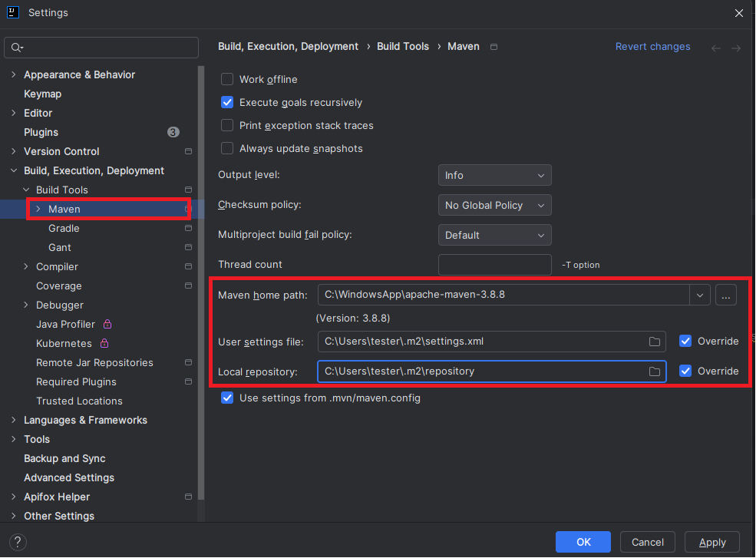Select Gradle under Build Tools
The image size is (756, 558).
[64, 228]
